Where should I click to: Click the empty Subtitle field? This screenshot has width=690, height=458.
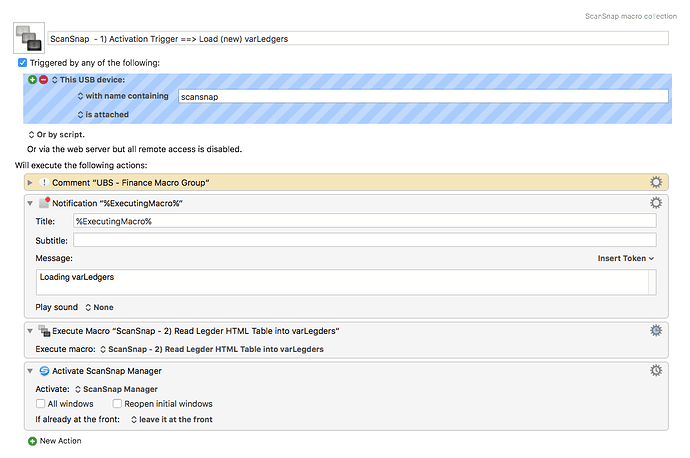365,240
